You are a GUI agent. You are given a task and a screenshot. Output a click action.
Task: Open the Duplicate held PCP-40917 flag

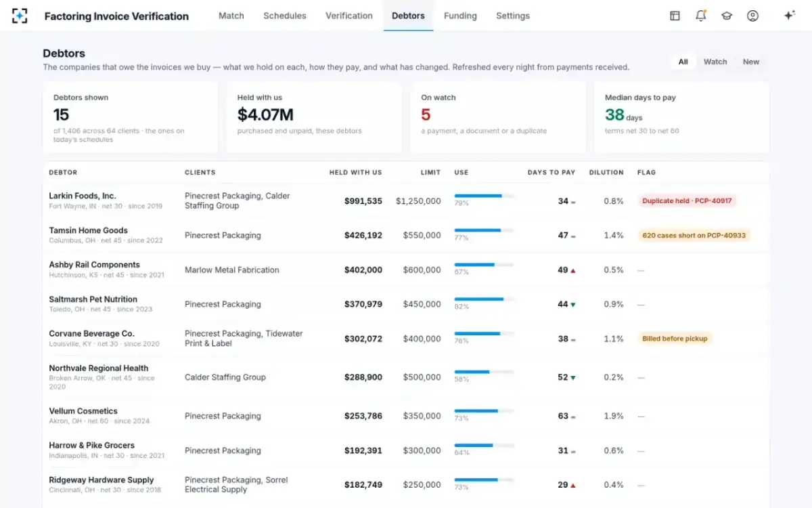(x=687, y=200)
